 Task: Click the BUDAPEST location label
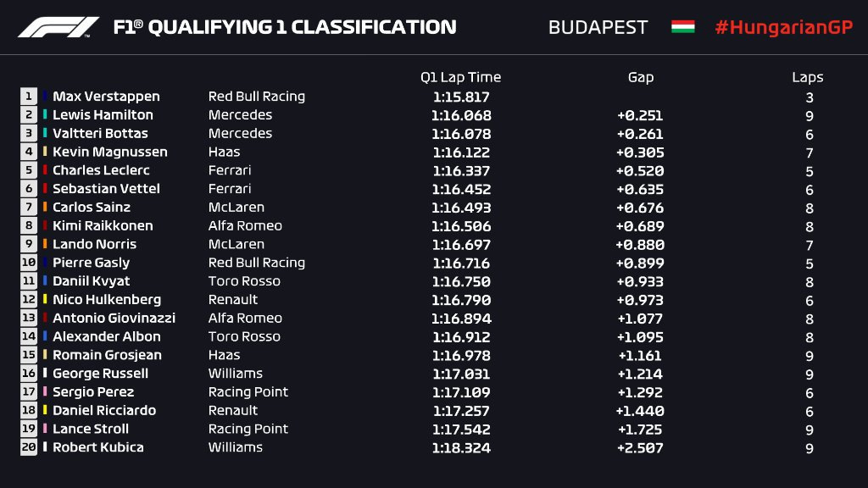(598, 27)
